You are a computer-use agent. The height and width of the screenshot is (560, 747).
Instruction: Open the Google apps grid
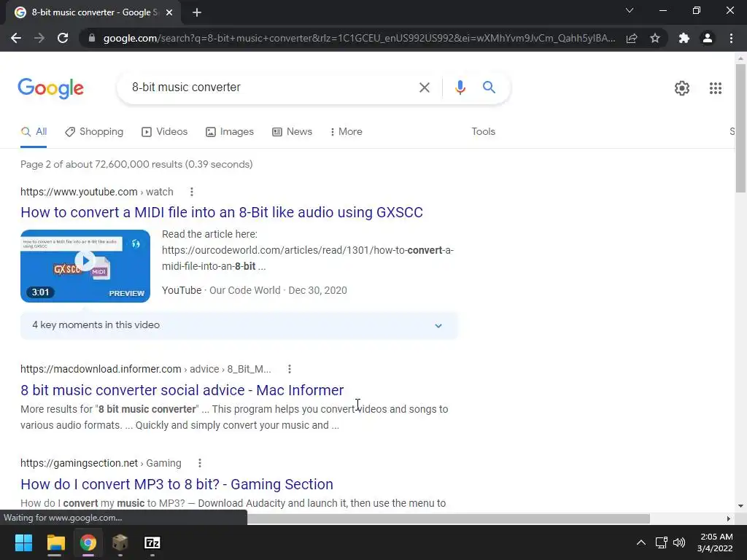click(x=715, y=88)
